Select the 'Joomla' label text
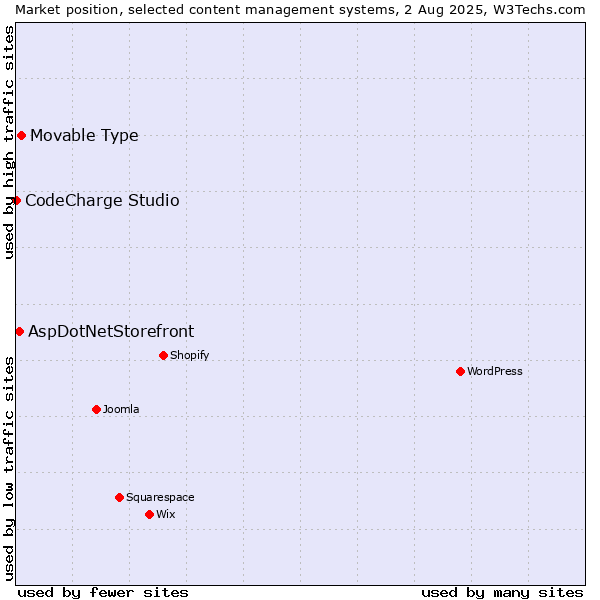This screenshot has width=600, height=600. point(121,409)
